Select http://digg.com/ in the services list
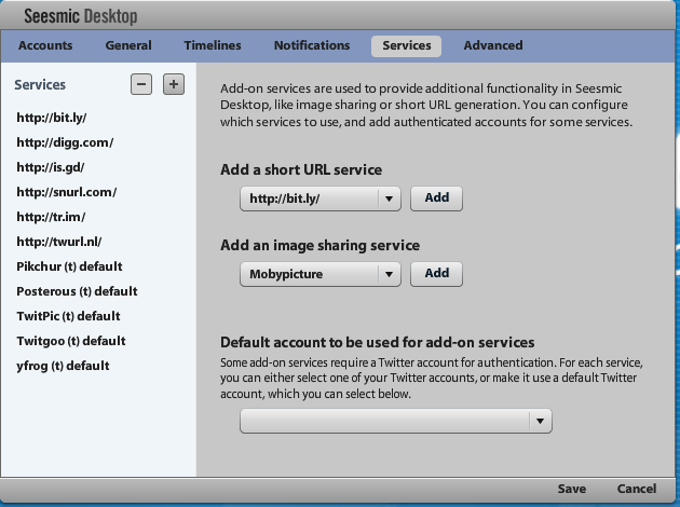The image size is (680, 507). click(x=65, y=143)
